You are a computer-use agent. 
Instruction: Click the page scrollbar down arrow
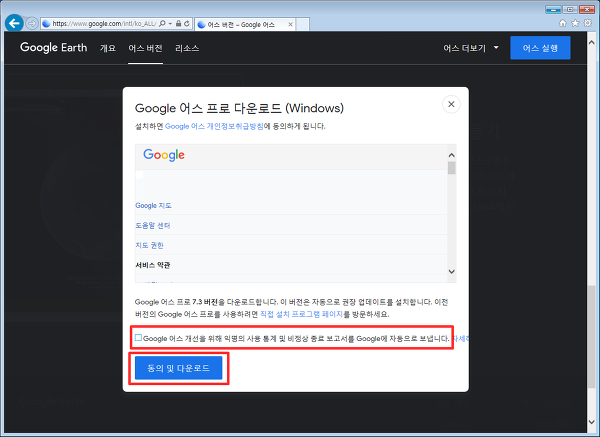[592, 422]
